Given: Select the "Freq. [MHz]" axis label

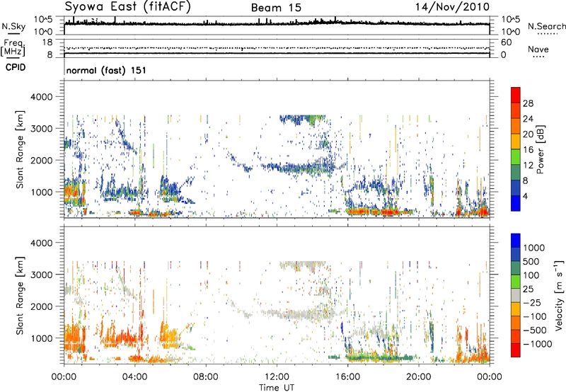Looking at the screenshot, I should click(x=13, y=48).
